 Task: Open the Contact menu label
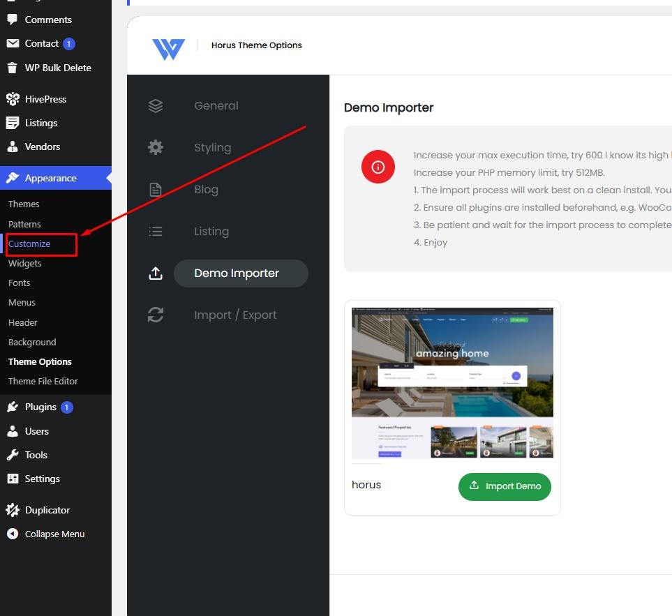(42, 43)
